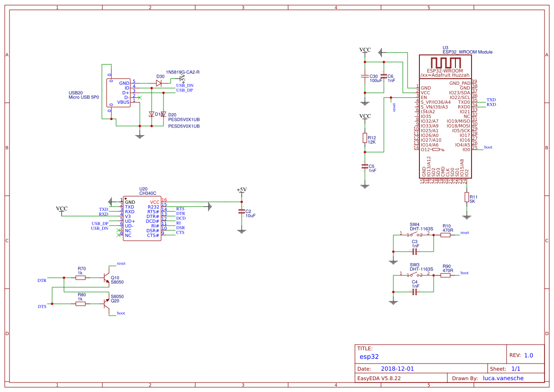The width and height of the screenshot is (554, 392).
Task: Click the Sheet 1/1 label
Action: (x=515, y=368)
